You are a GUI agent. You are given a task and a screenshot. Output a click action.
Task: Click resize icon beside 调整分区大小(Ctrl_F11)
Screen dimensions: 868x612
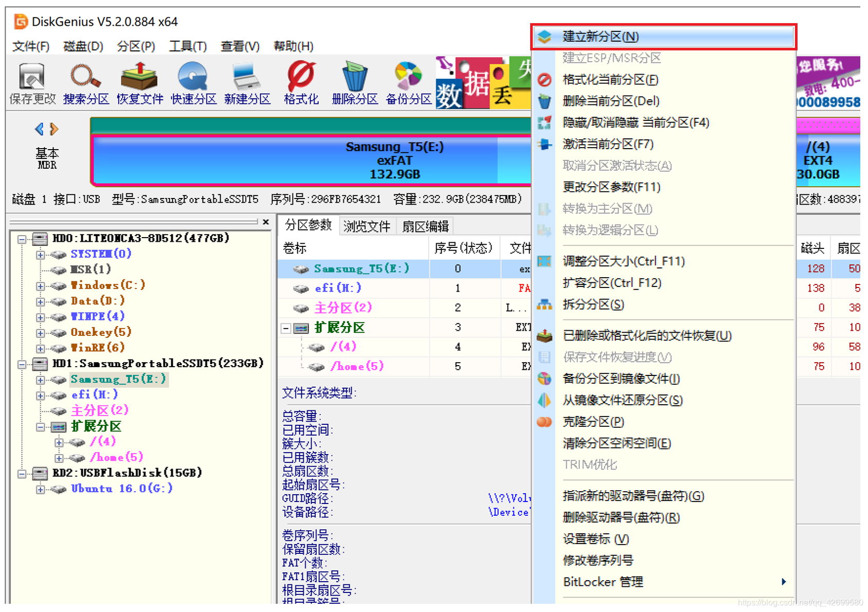coord(544,261)
